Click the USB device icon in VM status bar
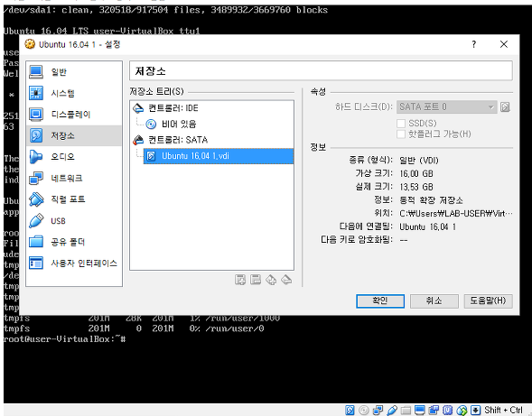 (x=392, y=411)
